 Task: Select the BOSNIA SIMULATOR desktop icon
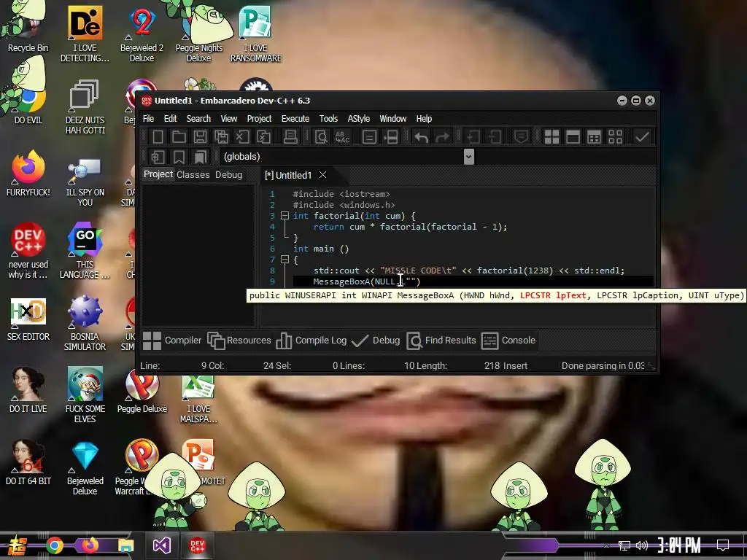click(x=85, y=323)
